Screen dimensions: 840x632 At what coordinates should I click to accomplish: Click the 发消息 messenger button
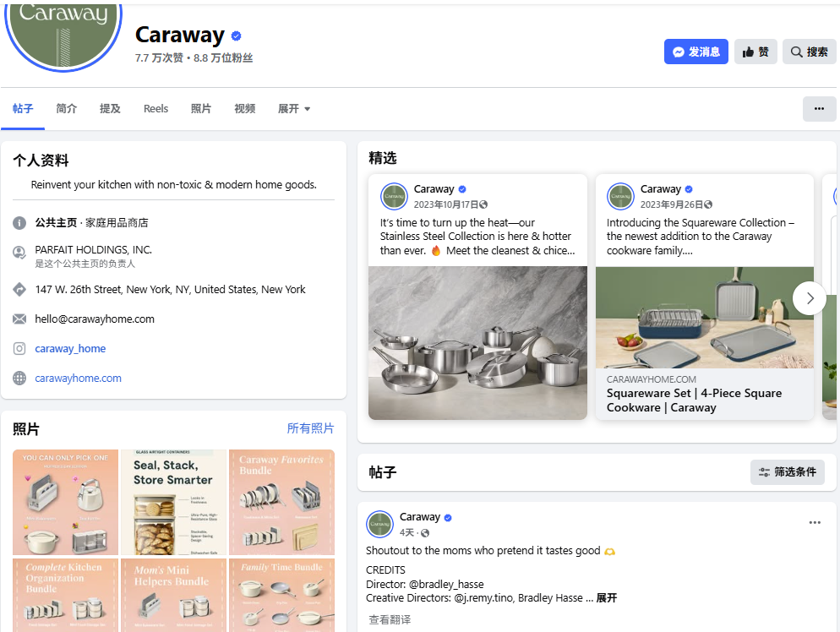pos(695,52)
